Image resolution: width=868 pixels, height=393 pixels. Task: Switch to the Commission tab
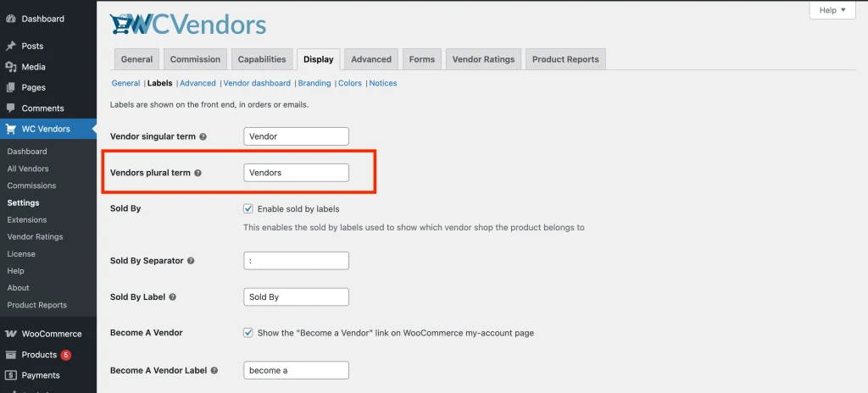tap(195, 59)
